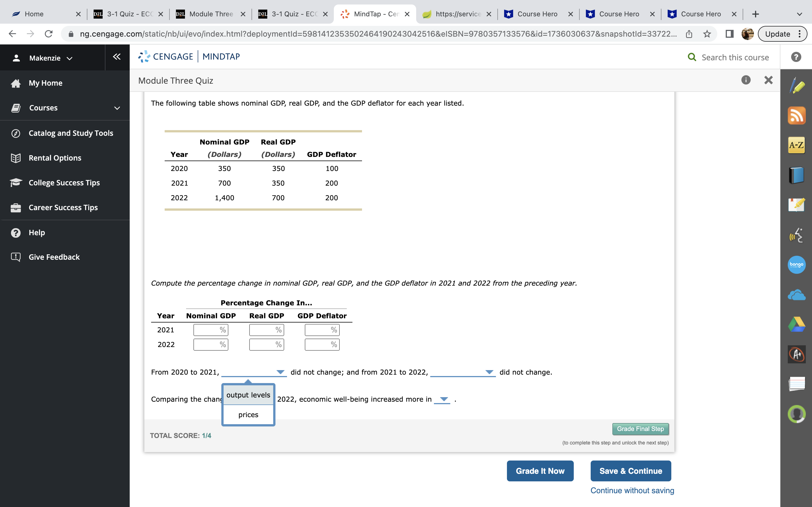Open the RSS feed tool
The width and height of the screenshot is (812, 507).
tap(797, 115)
